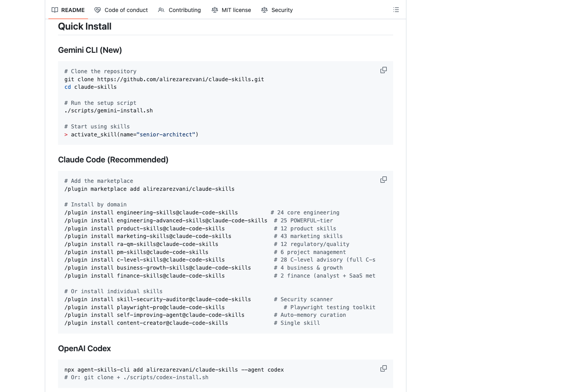Click the '# Install by domain' comment
576x392 pixels.
[x=96, y=204]
